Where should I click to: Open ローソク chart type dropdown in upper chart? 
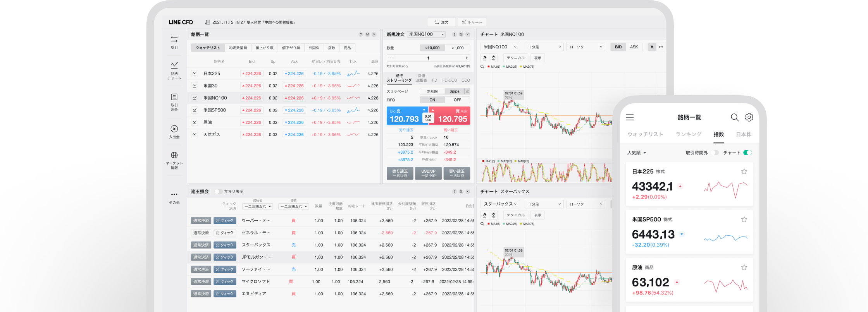586,47
